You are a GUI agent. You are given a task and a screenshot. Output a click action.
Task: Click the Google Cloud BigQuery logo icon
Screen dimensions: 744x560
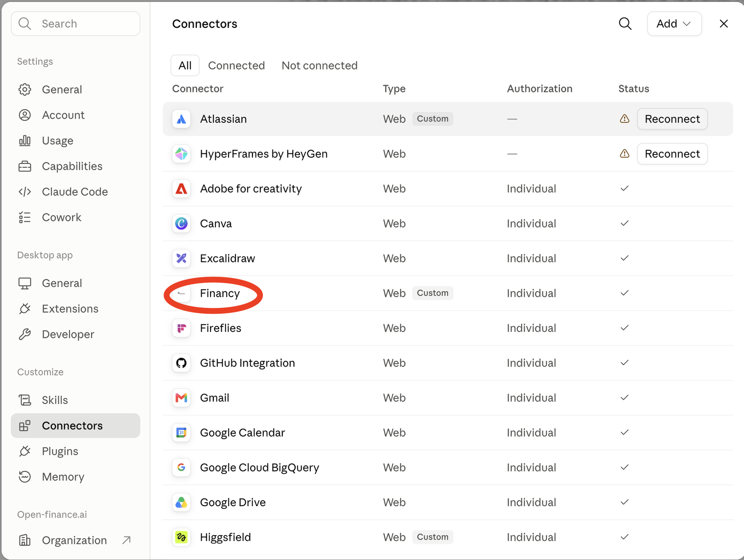[182, 467]
